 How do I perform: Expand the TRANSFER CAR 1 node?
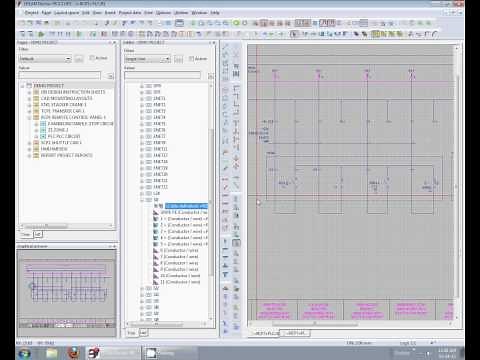pyautogui.click(x=30, y=111)
